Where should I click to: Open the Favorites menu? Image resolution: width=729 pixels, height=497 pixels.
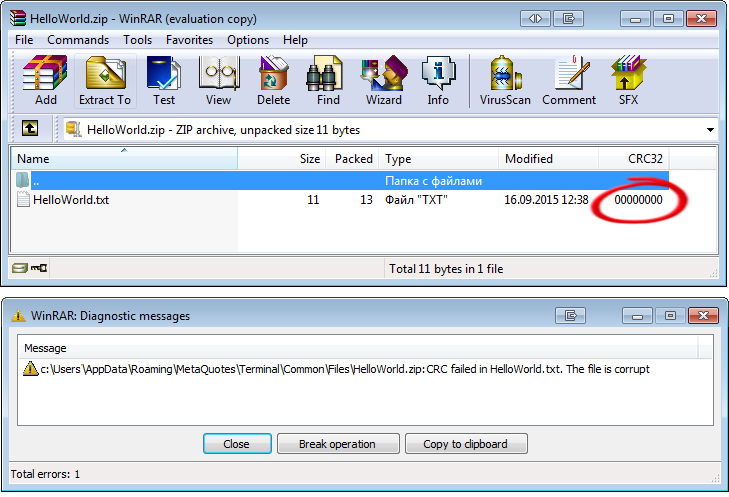pos(189,40)
